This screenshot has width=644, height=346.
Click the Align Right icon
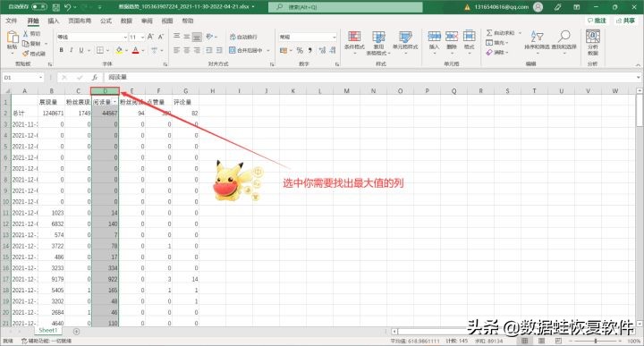pos(197,50)
